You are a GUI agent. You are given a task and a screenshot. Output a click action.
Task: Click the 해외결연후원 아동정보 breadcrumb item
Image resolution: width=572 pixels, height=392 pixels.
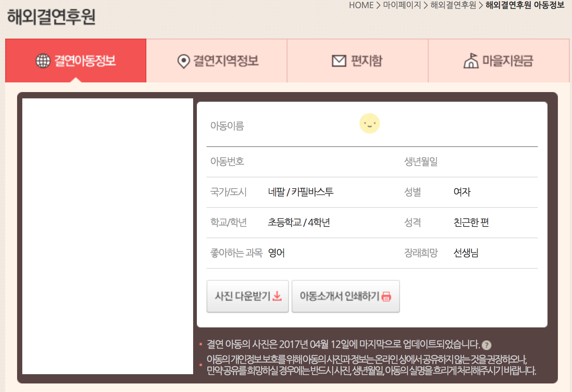tap(525, 5)
